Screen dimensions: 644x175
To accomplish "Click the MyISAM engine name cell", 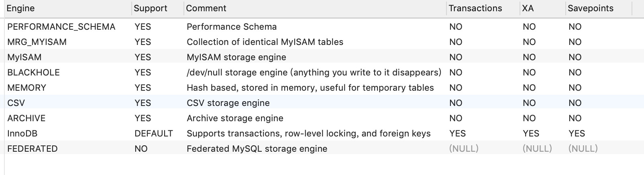I will click(24, 57).
